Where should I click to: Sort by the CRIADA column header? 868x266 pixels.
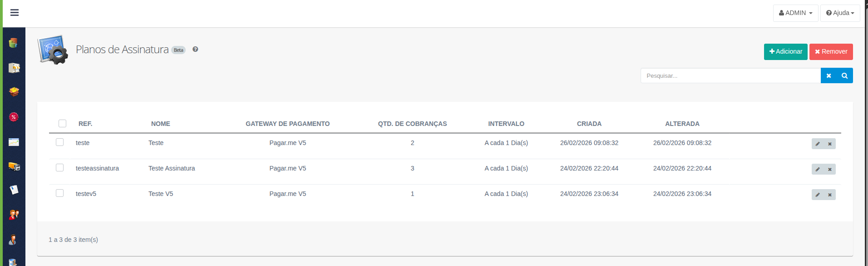(x=589, y=124)
